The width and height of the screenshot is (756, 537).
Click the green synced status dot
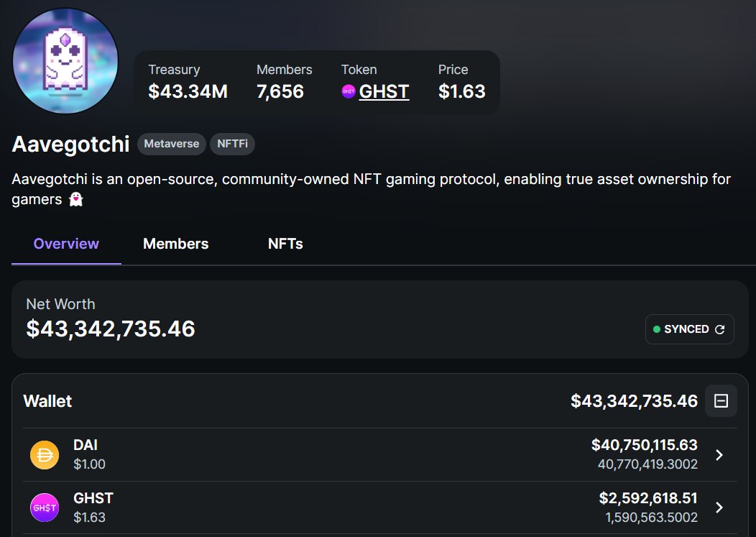pyautogui.click(x=656, y=329)
